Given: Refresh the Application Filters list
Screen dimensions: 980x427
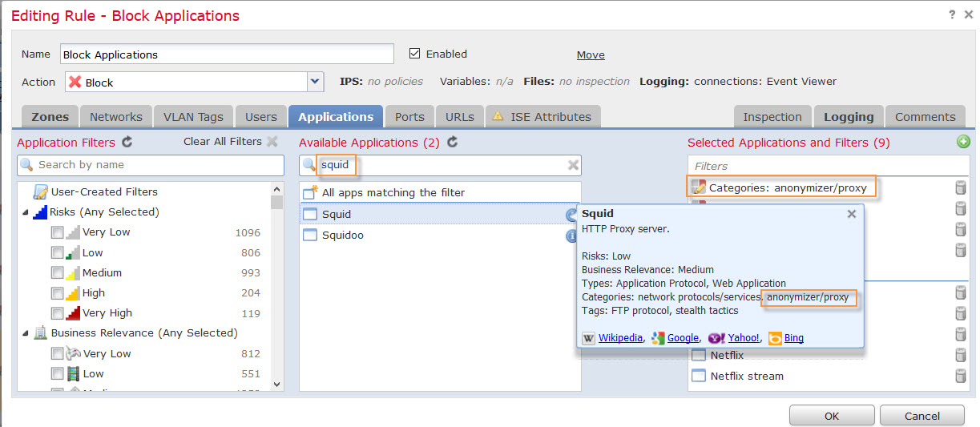Looking at the screenshot, I should point(127,143).
